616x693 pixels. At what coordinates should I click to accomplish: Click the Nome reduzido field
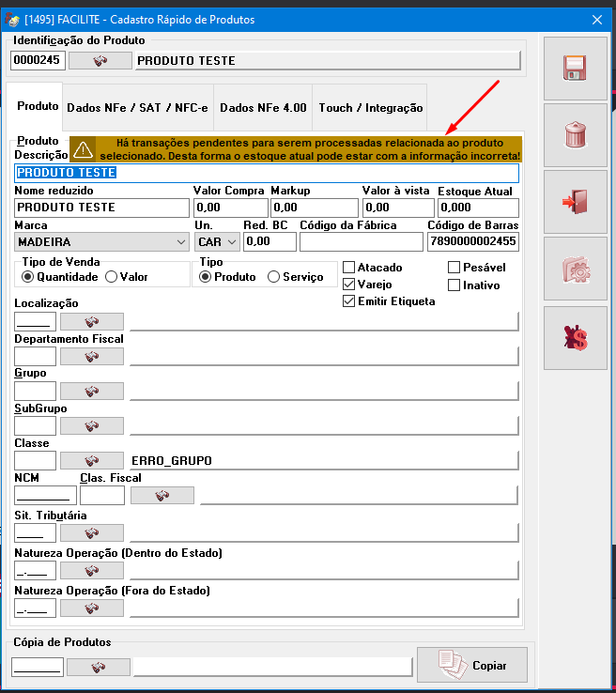pos(101,208)
